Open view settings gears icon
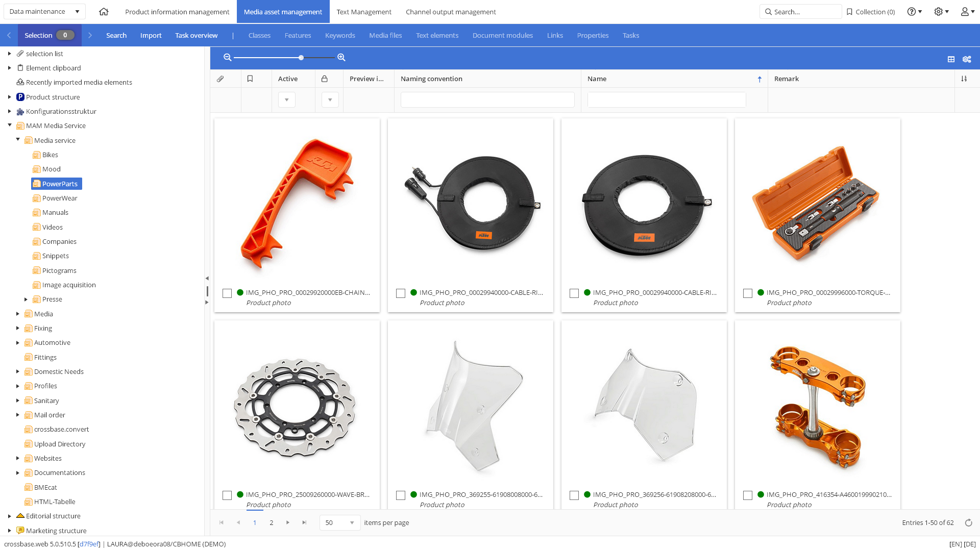980x551 pixels. (x=967, y=59)
